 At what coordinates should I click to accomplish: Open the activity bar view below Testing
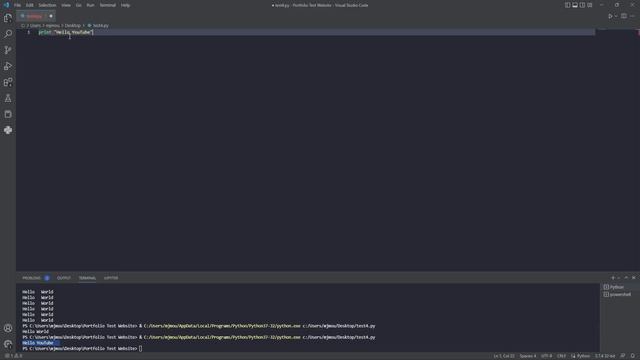click(x=8, y=114)
